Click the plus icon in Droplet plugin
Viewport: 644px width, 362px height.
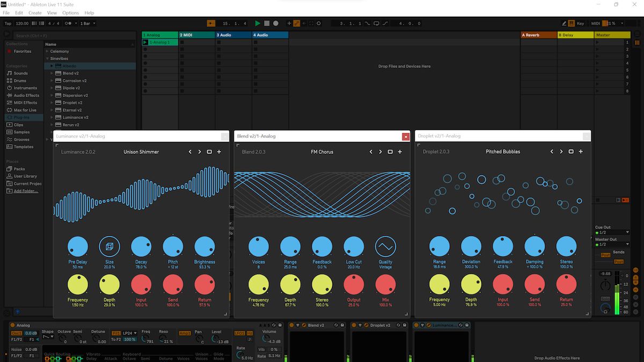point(581,152)
